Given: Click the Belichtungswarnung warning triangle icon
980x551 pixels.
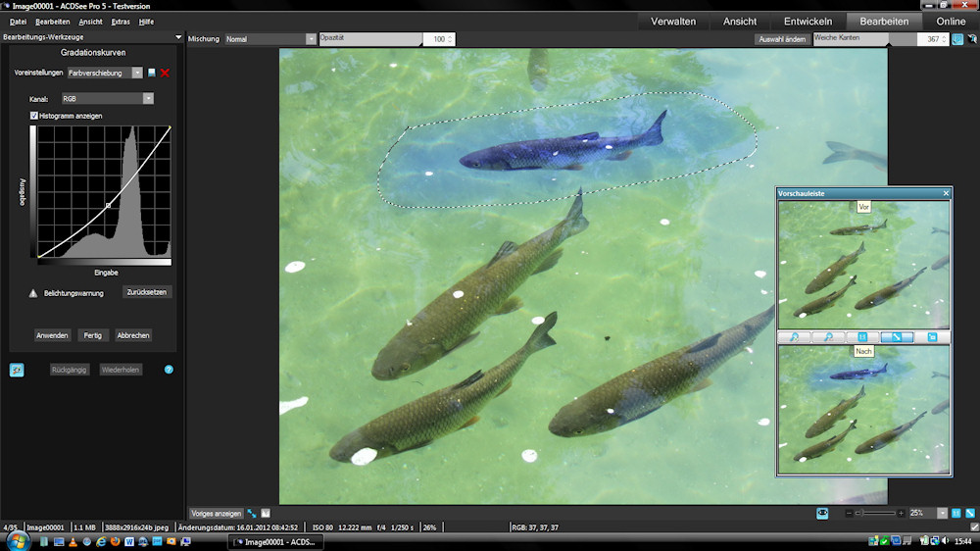Looking at the screenshot, I should [32, 293].
